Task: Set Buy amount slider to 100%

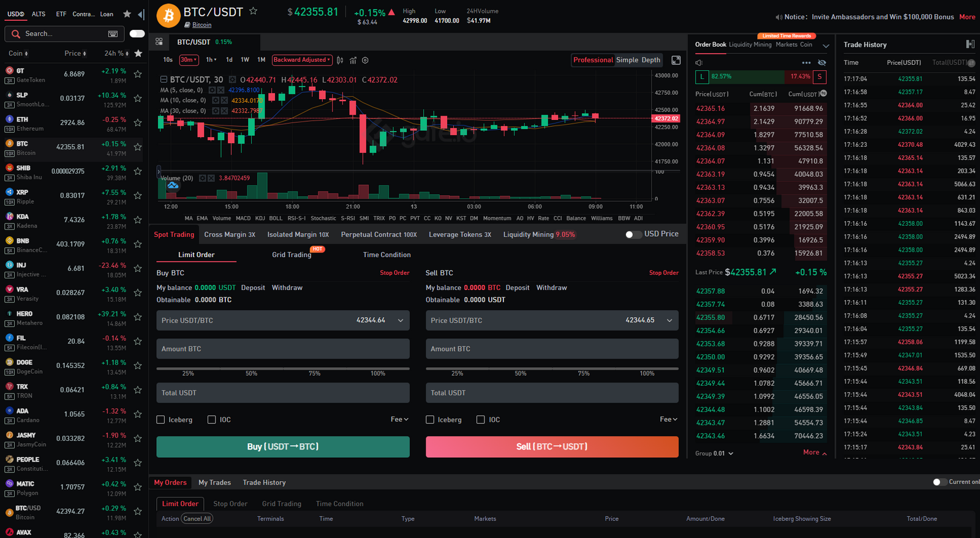Action: click(378, 373)
